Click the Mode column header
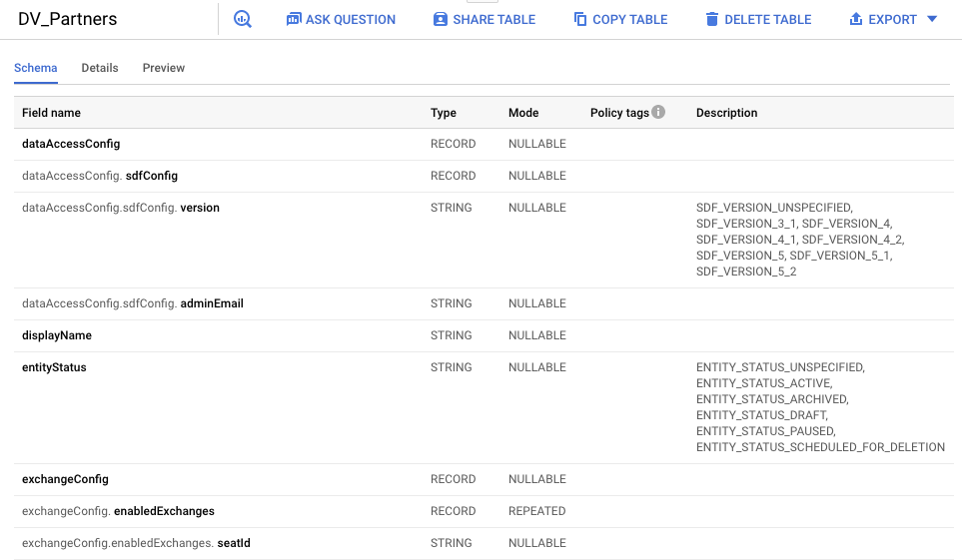 click(x=523, y=113)
